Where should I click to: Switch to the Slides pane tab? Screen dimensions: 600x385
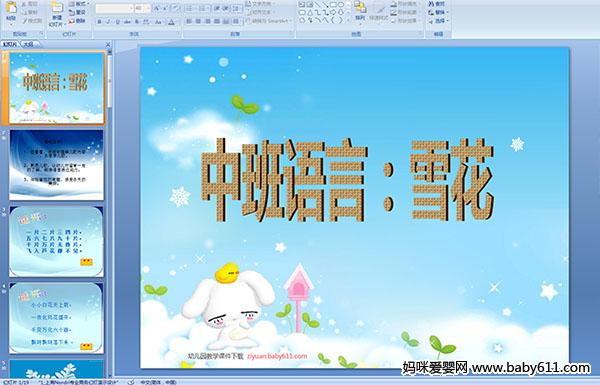pos(10,44)
